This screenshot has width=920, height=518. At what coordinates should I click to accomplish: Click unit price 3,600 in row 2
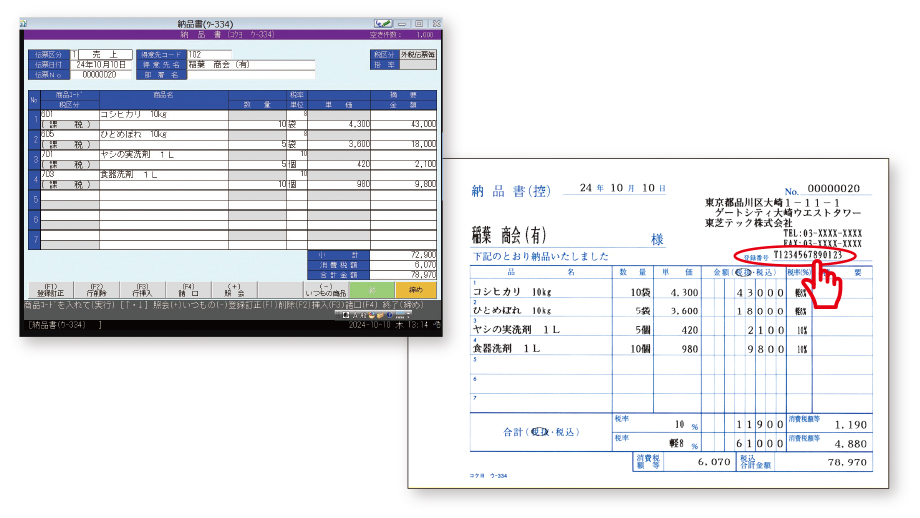[359, 144]
